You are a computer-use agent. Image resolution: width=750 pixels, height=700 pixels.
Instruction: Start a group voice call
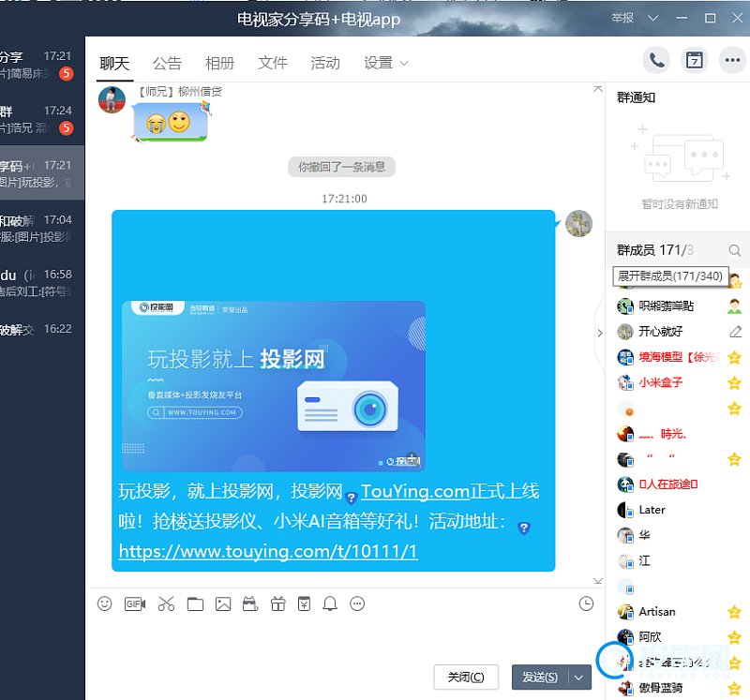coord(656,60)
